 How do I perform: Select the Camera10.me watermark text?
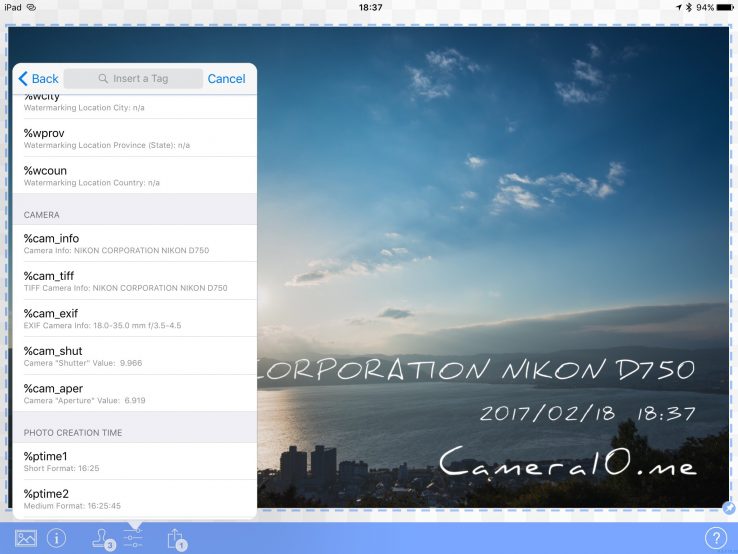(x=568, y=462)
